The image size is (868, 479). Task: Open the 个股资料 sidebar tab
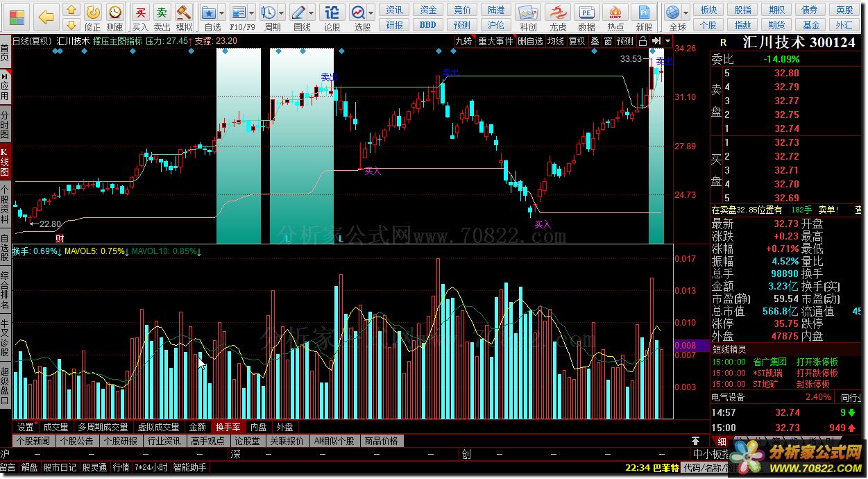[6, 203]
